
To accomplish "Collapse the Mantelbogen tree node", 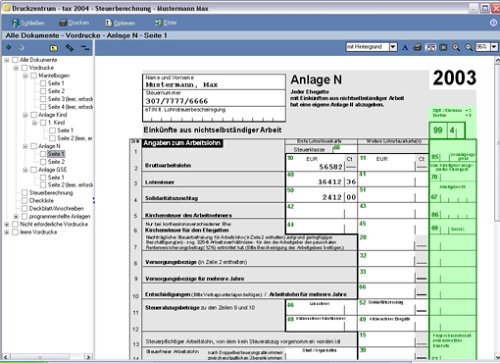I will tap(25, 76).
